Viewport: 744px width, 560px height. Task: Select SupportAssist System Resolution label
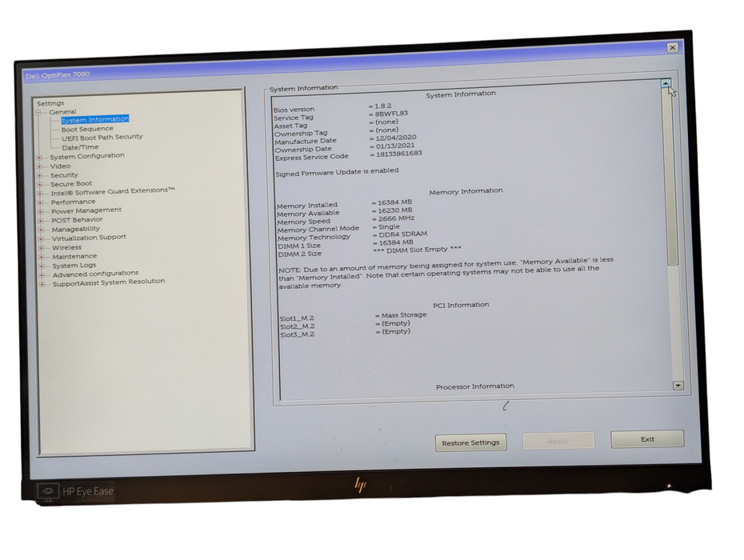coord(109,282)
